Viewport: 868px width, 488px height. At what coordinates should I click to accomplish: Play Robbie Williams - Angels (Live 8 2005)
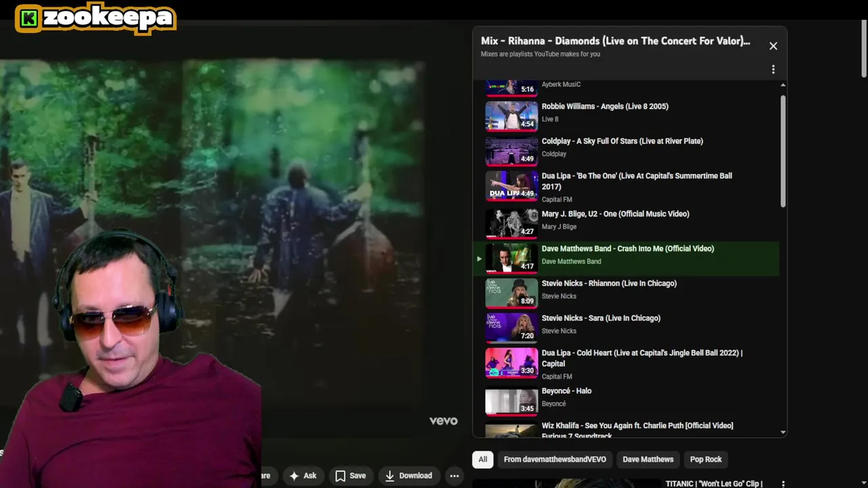(x=605, y=106)
